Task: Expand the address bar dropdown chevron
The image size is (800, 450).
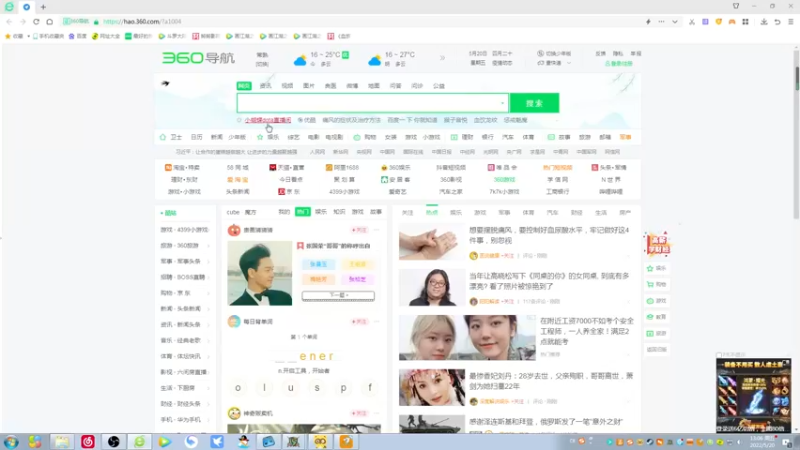Action: 675,21
